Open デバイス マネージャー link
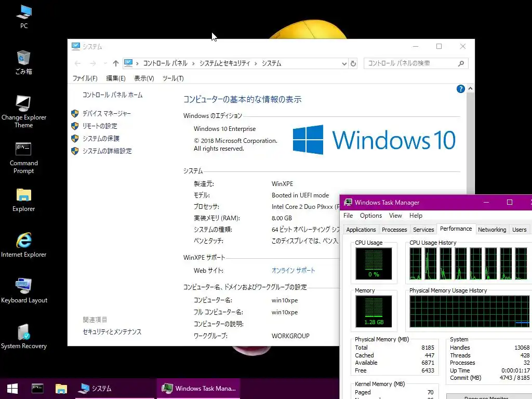Image resolution: width=532 pixels, height=399 pixels. (x=107, y=114)
